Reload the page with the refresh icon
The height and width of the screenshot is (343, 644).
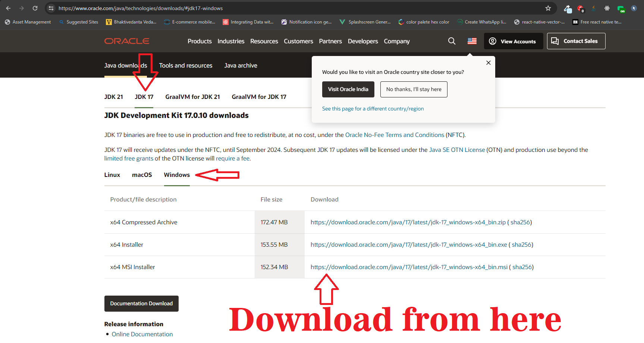coord(35,8)
